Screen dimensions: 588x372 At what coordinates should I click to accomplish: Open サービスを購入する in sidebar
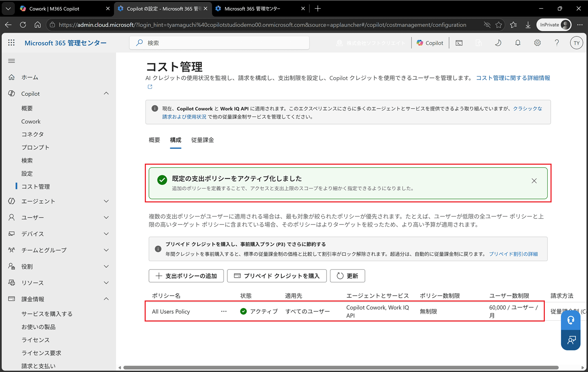(x=47, y=314)
